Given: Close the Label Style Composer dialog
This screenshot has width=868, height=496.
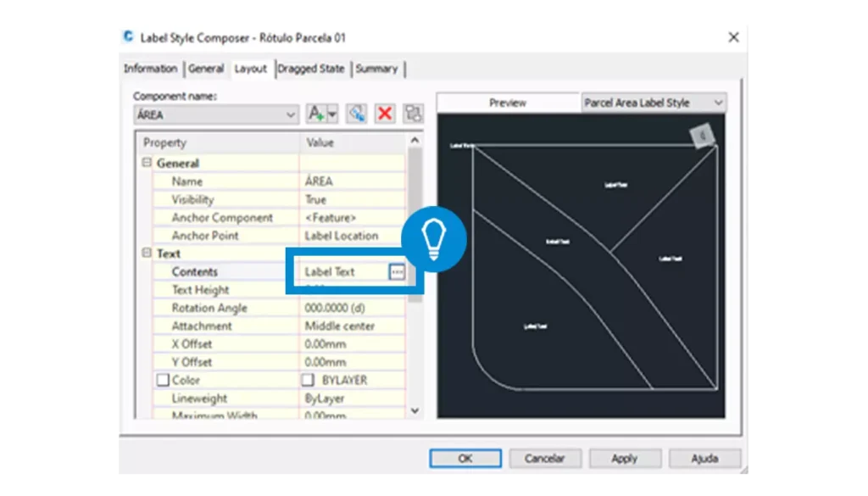Looking at the screenshot, I should point(733,37).
